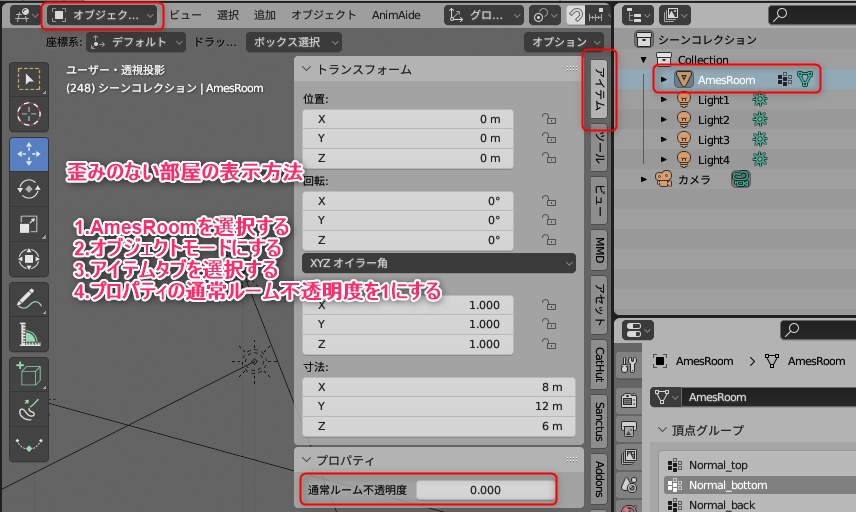Open the pivot point icon dropdown
Viewport: 856px width, 512px height.
(x=544, y=15)
